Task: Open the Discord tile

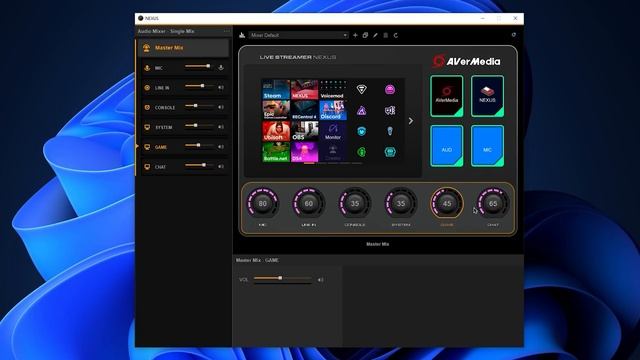Action: (x=333, y=110)
